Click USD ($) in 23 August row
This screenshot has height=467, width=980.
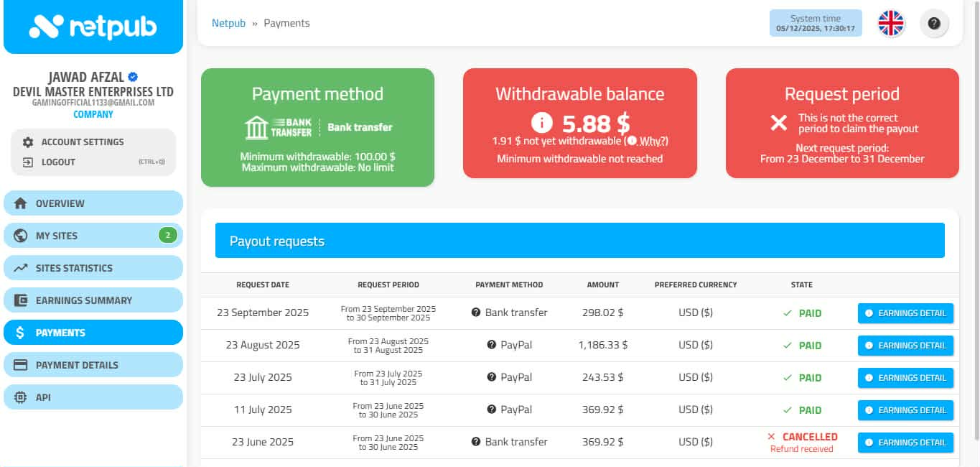tap(696, 345)
